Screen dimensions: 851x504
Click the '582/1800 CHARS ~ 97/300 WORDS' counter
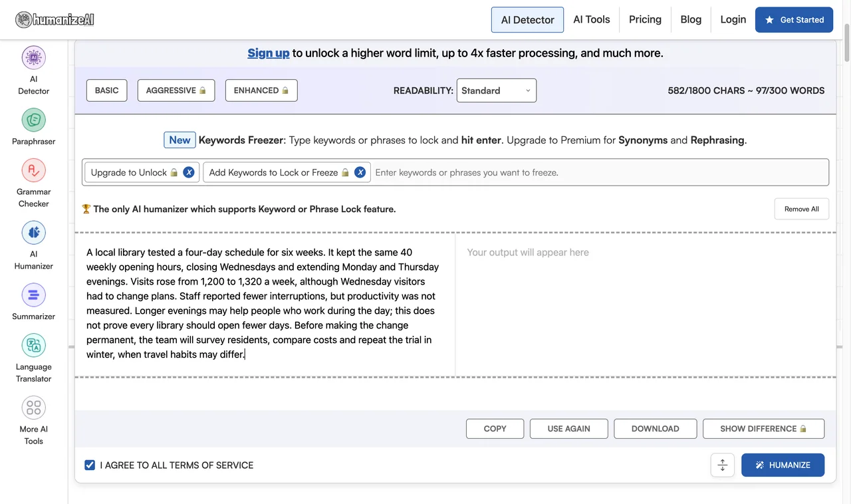pyautogui.click(x=746, y=90)
